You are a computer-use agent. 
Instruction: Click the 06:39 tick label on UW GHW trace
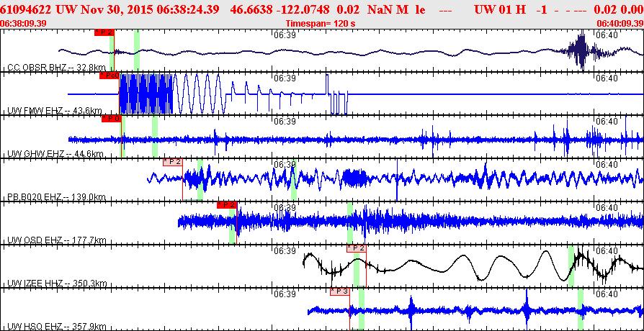[285, 122]
